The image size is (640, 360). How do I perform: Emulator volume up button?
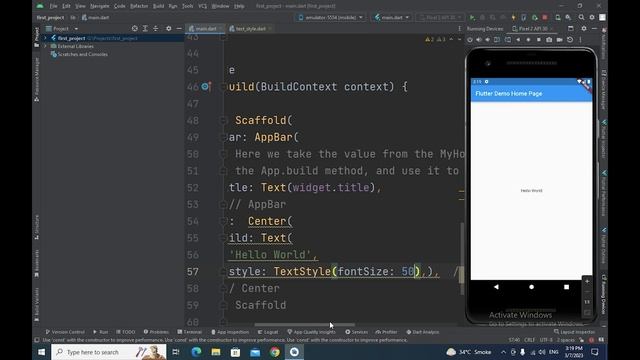point(478,40)
